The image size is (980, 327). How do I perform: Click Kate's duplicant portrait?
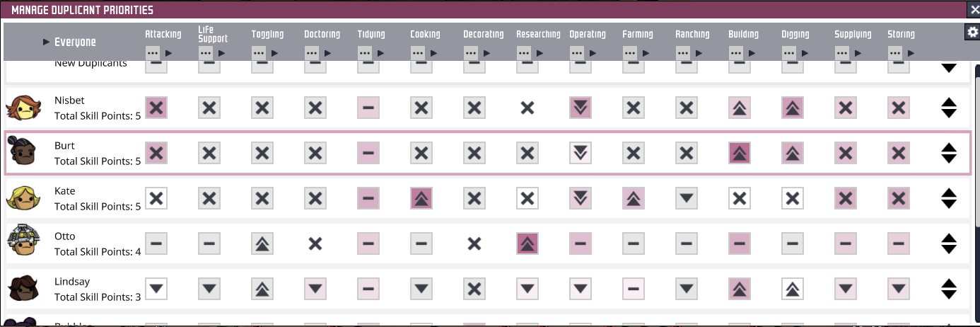click(19, 198)
